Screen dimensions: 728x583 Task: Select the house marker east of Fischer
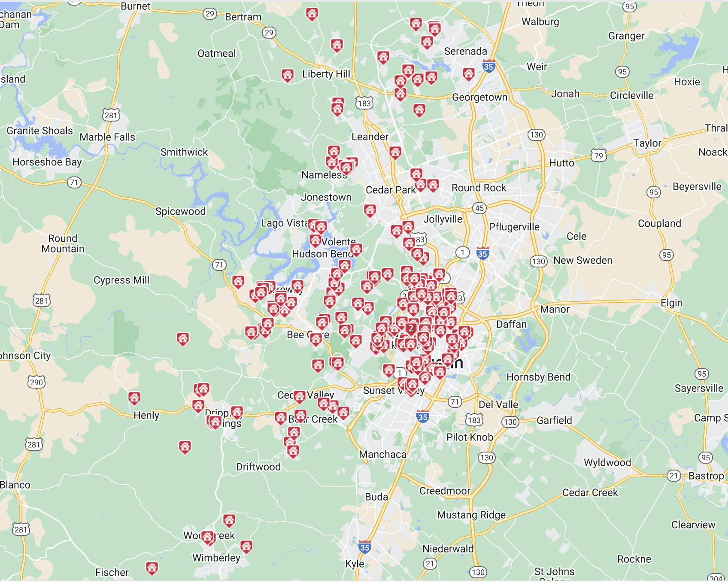click(x=152, y=569)
